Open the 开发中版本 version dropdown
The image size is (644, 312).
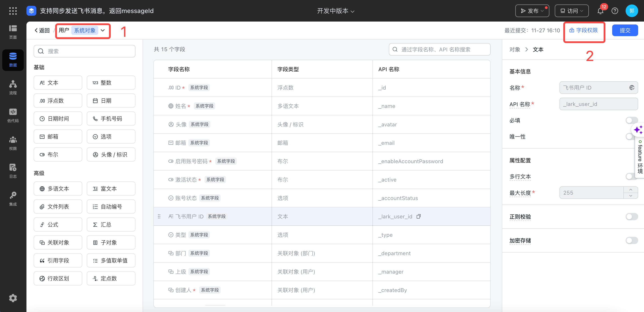(x=336, y=11)
